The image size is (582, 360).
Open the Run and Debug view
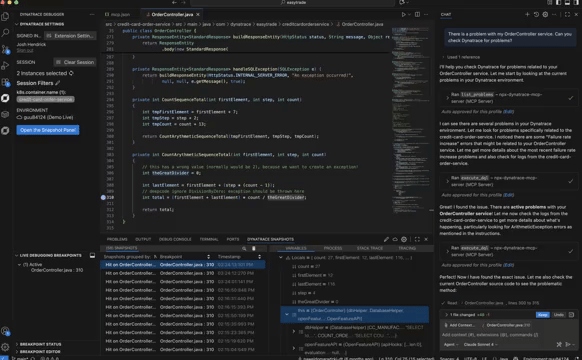[5, 66]
